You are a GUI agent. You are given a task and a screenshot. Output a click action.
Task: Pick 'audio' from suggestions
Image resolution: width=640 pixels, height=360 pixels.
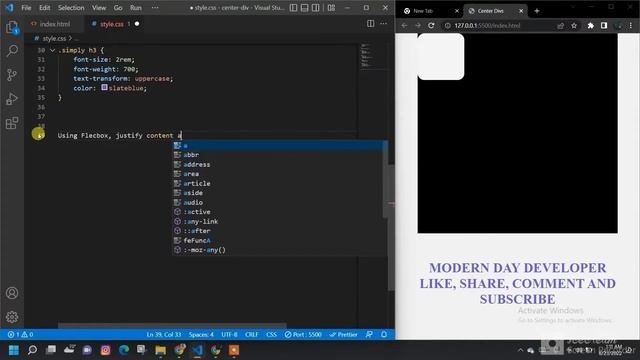pos(278,202)
